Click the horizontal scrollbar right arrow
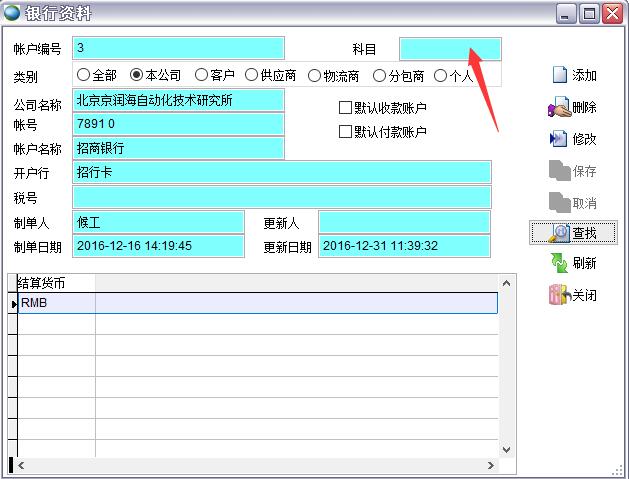This screenshot has height=479, width=629. [x=490, y=465]
